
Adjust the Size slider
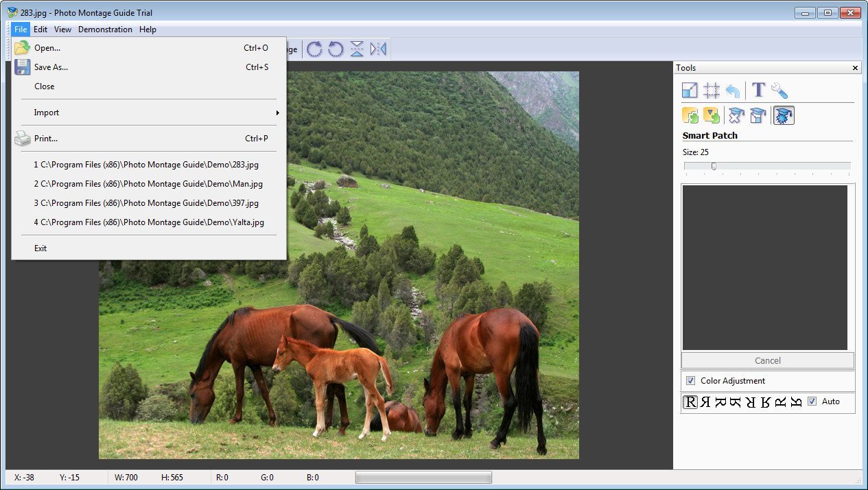click(x=714, y=165)
